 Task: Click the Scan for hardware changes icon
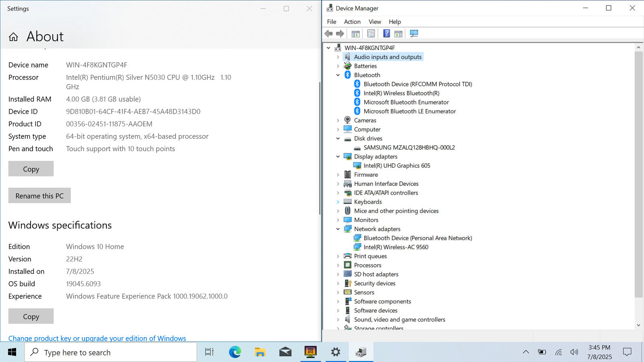414,34
